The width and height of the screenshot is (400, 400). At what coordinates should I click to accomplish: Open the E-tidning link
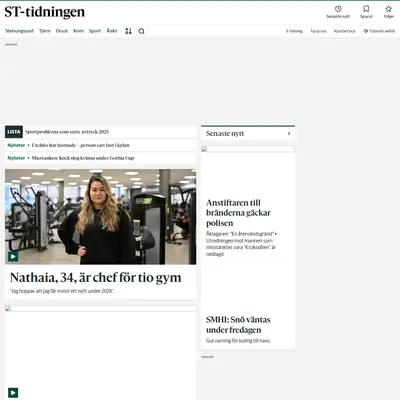[x=294, y=31]
